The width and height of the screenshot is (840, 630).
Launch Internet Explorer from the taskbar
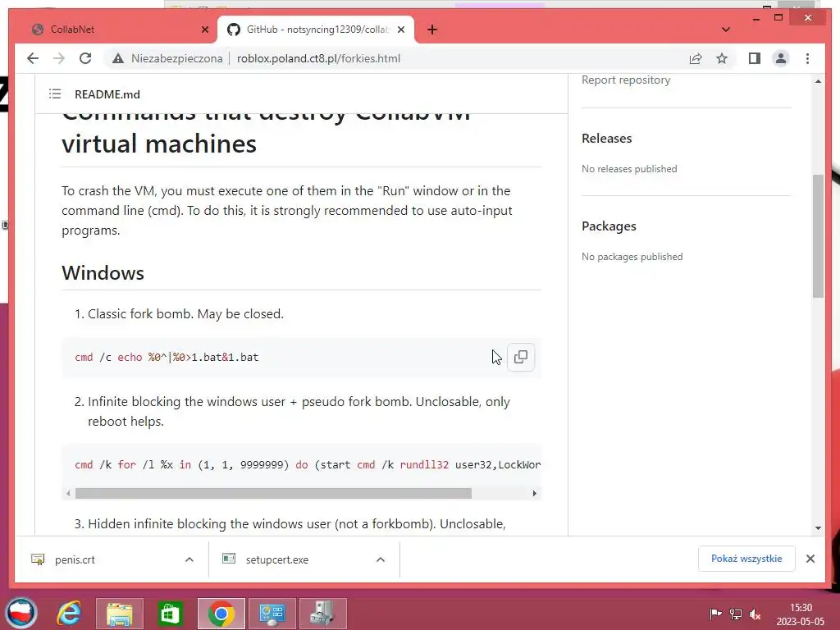[69, 613]
